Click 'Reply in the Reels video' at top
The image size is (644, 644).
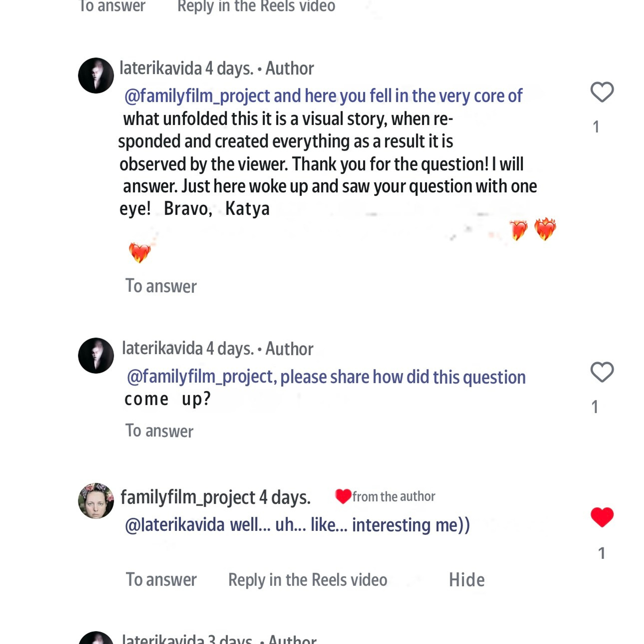pos(256,6)
